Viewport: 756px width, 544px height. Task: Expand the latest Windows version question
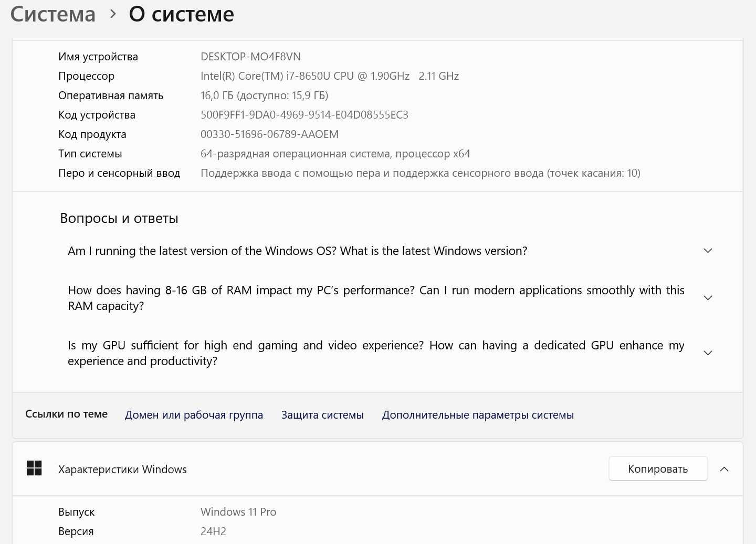click(708, 251)
